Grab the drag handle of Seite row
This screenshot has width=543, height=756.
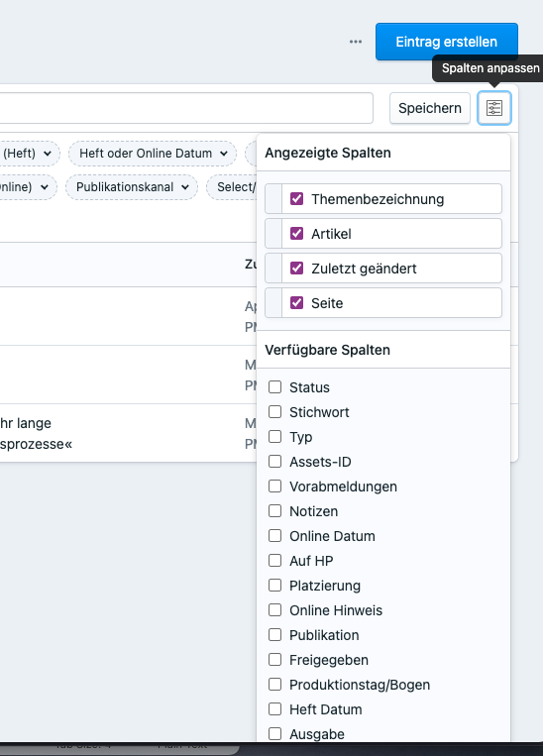click(x=273, y=303)
